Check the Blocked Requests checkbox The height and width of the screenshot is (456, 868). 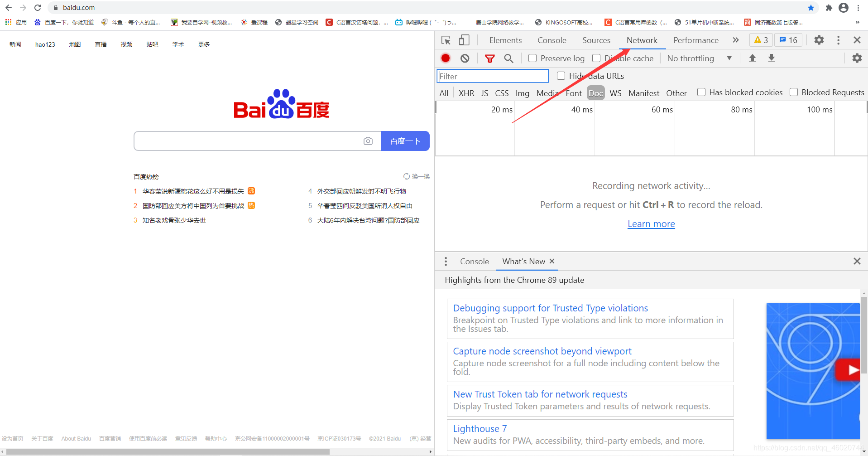pyautogui.click(x=794, y=92)
